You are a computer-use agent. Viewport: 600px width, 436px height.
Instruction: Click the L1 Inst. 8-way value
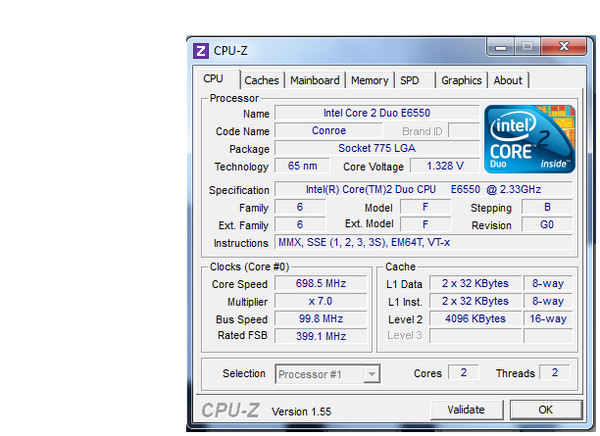pos(548,301)
